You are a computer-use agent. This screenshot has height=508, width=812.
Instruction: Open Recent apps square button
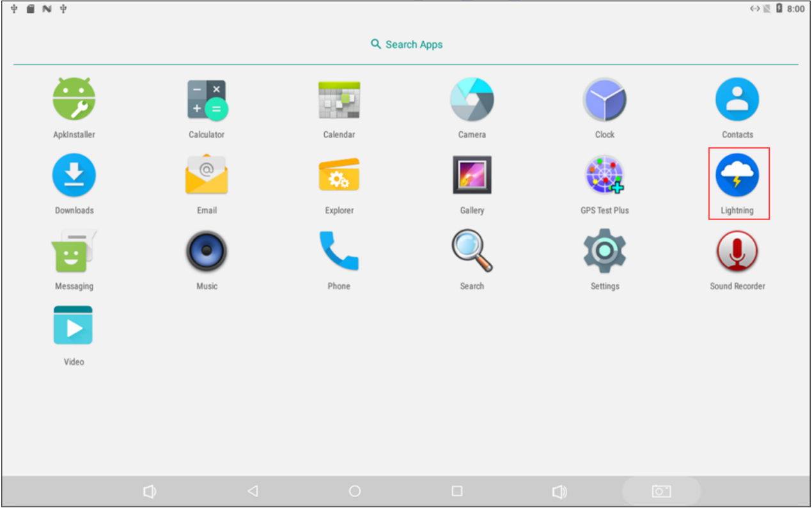coord(457,491)
